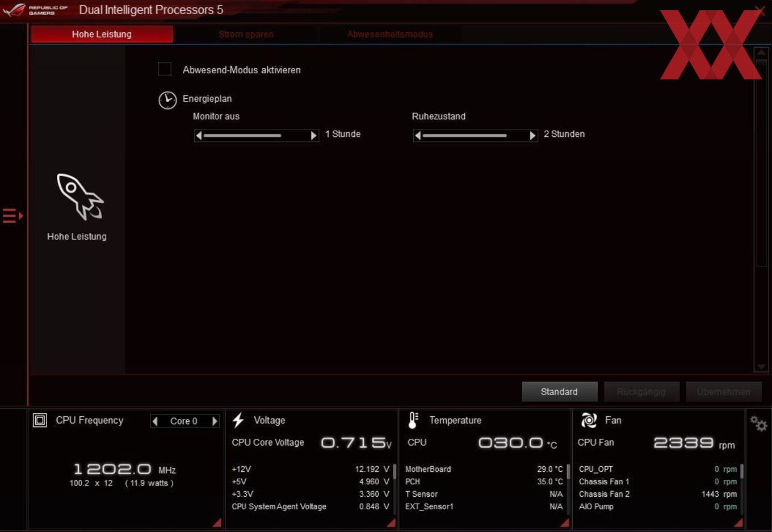
Task: Click the T Sensor row
Action: coord(484,494)
